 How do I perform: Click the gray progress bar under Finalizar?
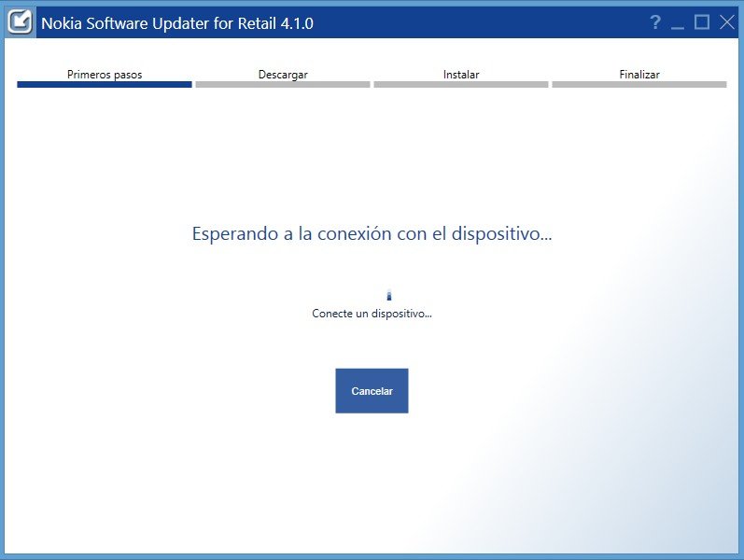[639, 85]
